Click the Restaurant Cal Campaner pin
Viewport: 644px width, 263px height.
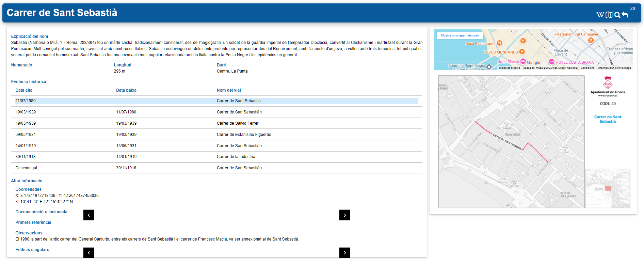[x=591, y=40]
